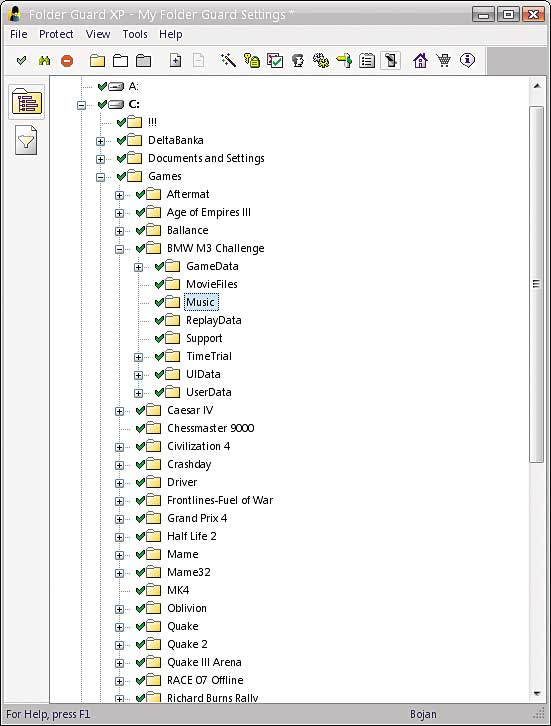
Task: Click the window resize grip in status bar
Action: tap(539, 714)
